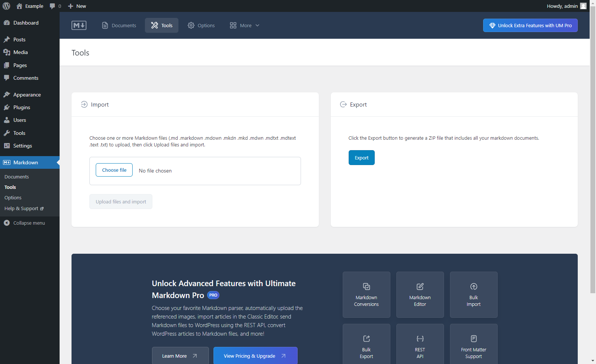The height and width of the screenshot is (364, 596).
Task: Click the Export section arrow icon
Action: [x=343, y=104]
